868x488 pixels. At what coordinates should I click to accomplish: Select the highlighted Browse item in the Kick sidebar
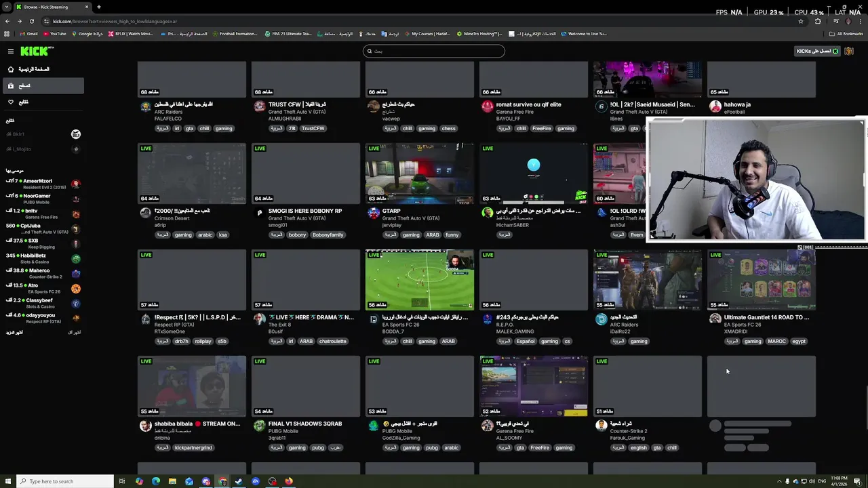[x=42, y=85]
